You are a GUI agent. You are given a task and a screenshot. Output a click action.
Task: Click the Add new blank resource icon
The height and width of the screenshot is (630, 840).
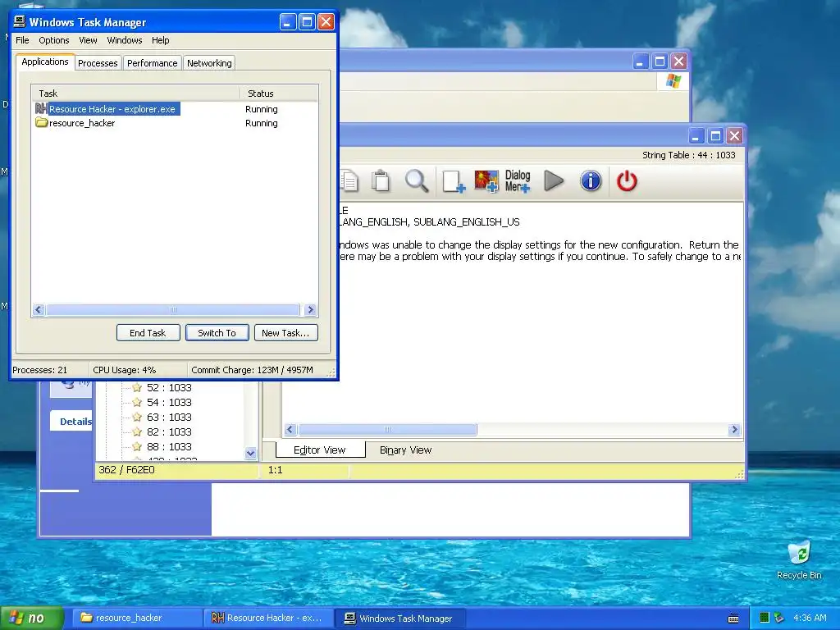453,181
